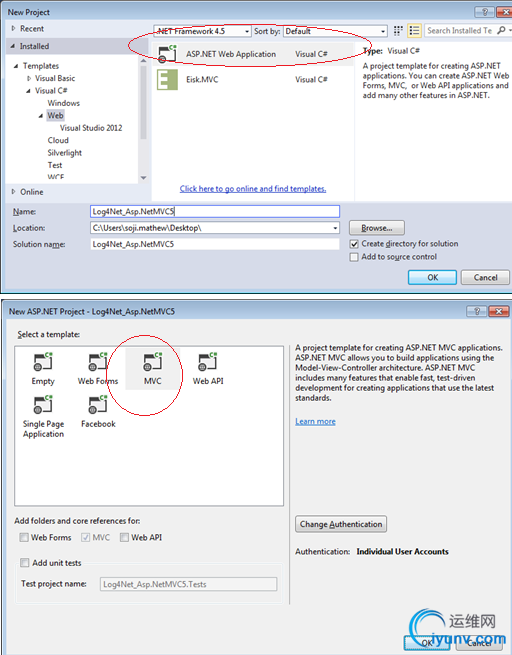Click Cancel in New Project dialog
Viewport: 512px width, 655px height.
point(485,277)
